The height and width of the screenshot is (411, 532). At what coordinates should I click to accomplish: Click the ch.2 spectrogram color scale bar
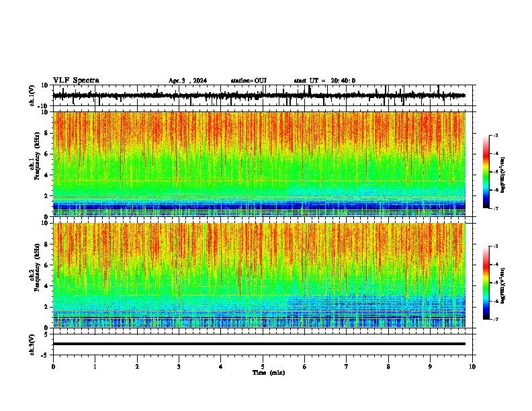(486, 283)
